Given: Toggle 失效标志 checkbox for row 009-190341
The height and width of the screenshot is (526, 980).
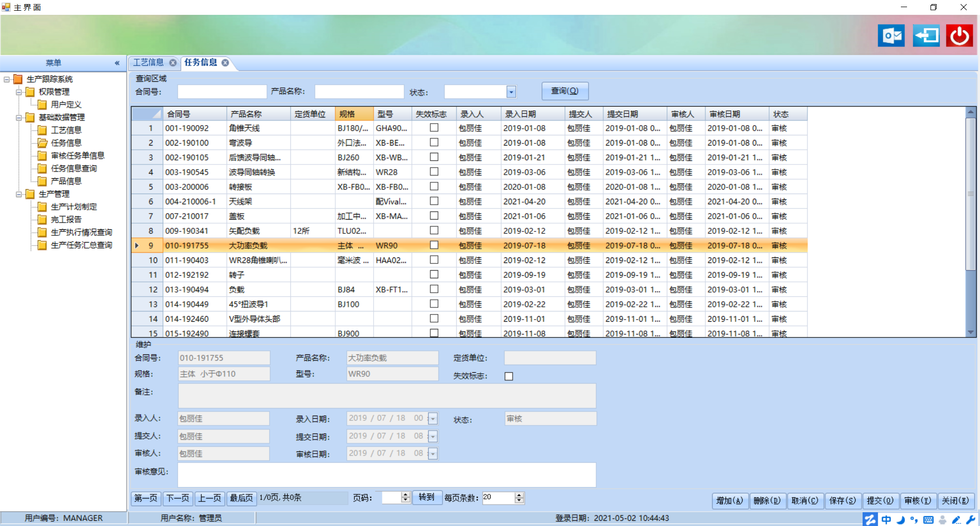Looking at the screenshot, I should [x=434, y=230].
